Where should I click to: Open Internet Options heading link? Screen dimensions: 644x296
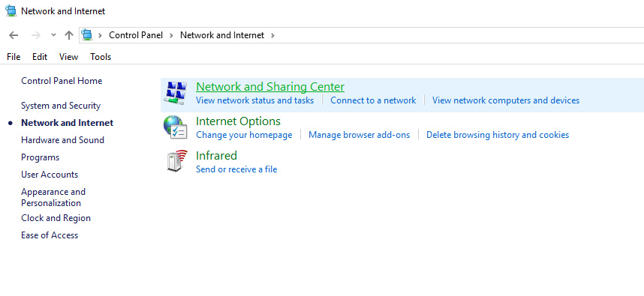[x=238, y=121]
